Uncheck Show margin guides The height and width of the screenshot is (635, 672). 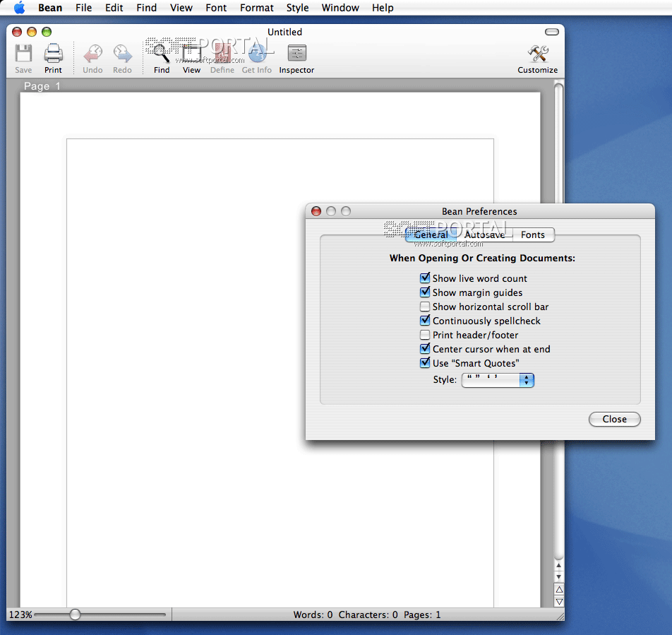425,292
